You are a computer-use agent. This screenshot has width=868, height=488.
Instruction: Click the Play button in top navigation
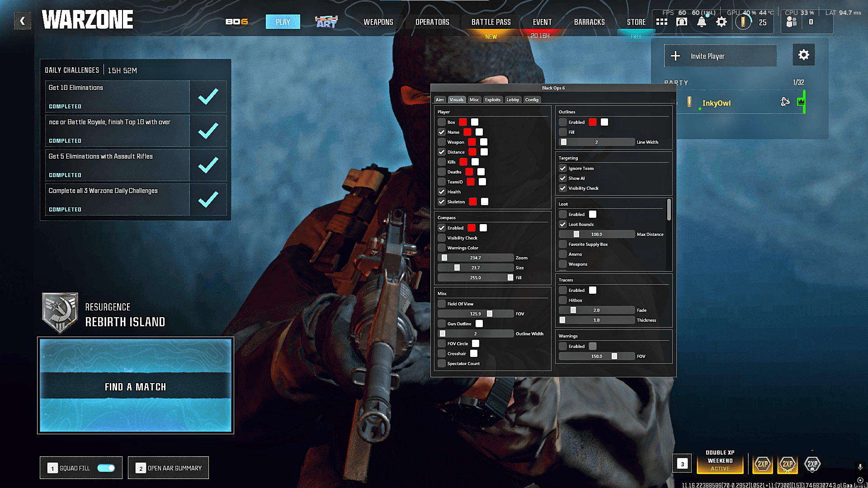(283, 22)
